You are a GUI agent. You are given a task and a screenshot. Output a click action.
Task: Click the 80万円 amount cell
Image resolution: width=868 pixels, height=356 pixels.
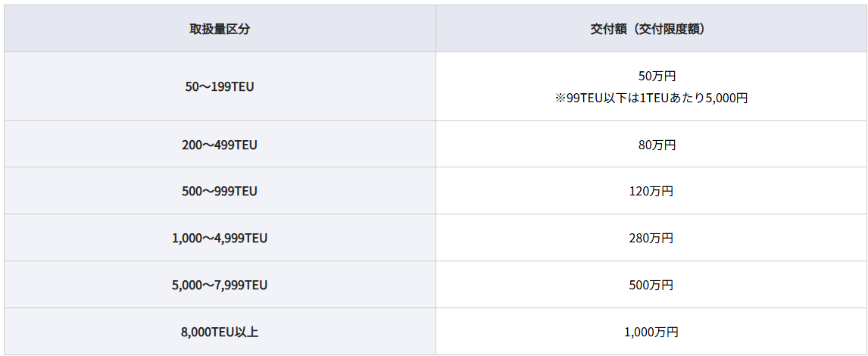coord(651,145)
